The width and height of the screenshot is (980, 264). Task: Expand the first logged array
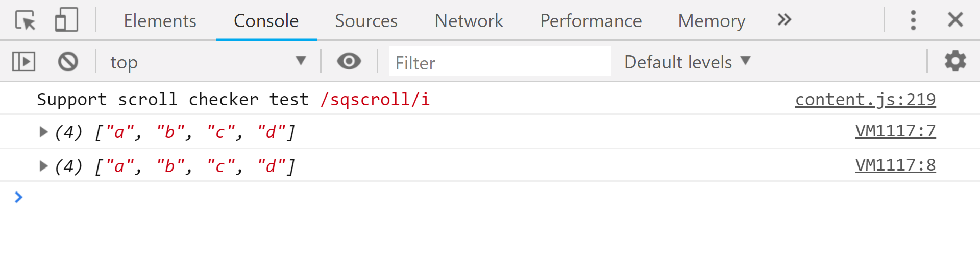pos(43,132)
